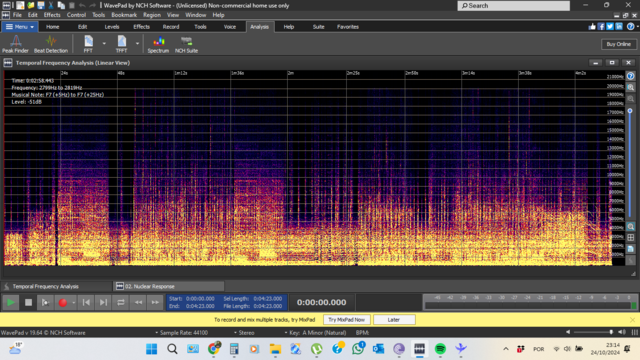Toggle the grid lines icon beside spectrogram
The image size is (640, 360).
pyautogui.click(x=631, y=238)
